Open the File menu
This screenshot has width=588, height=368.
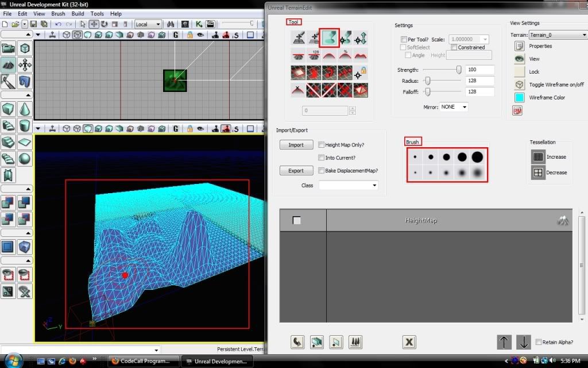(7, 14)
